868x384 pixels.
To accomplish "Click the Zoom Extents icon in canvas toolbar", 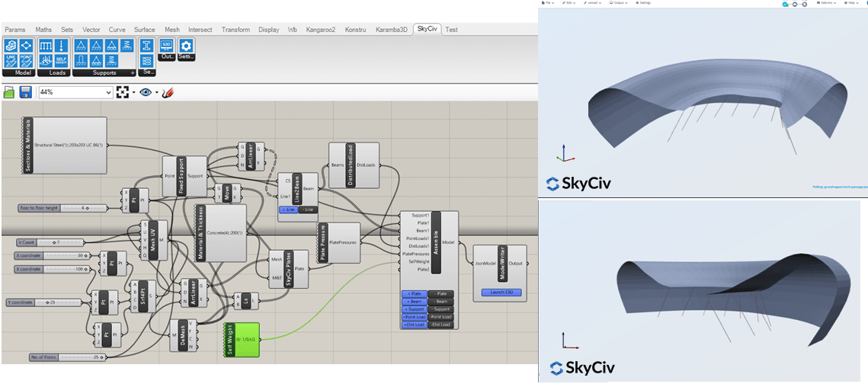I will [x=122, y=92].
